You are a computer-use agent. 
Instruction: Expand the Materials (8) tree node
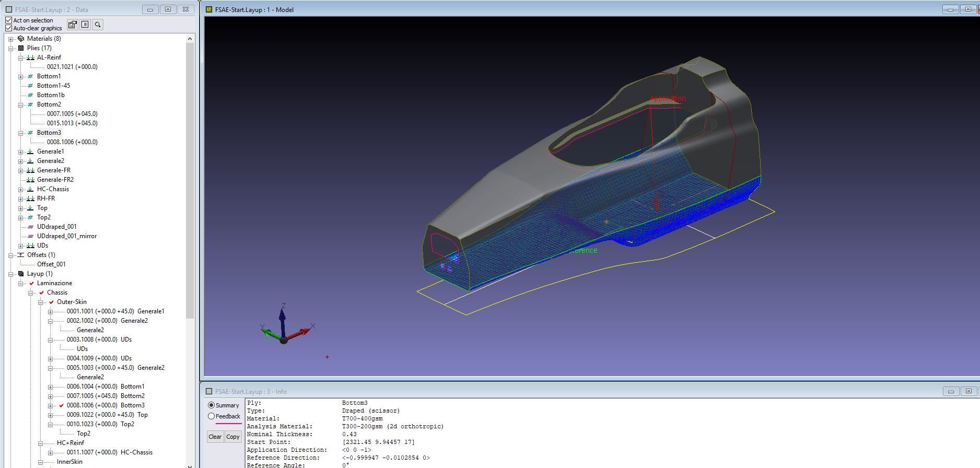point(11,39)
